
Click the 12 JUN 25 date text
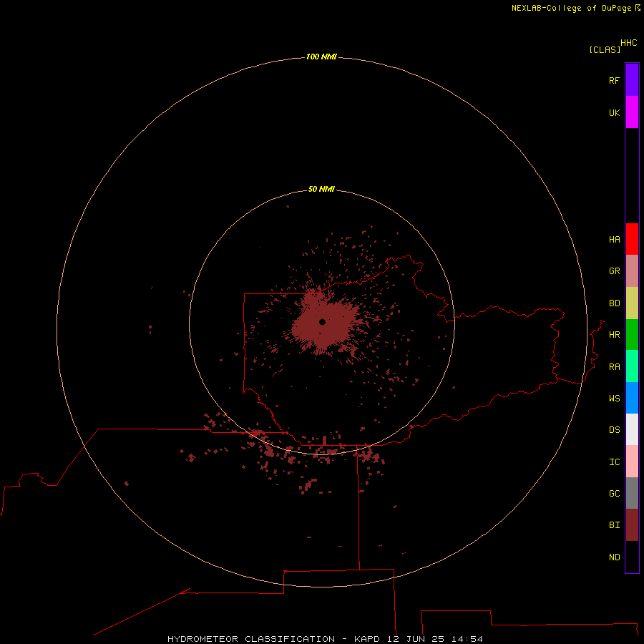(416, 639)
